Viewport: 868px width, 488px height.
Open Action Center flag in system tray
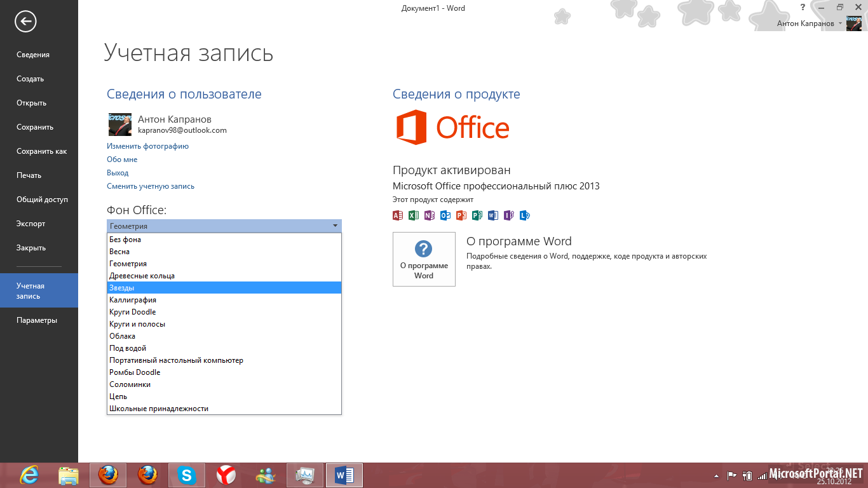(x=732, y=475)
